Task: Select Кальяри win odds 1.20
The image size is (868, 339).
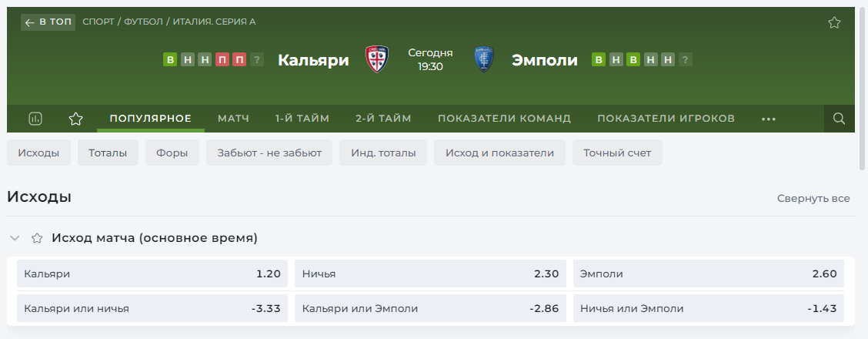Action: click(x=152, y=274)
